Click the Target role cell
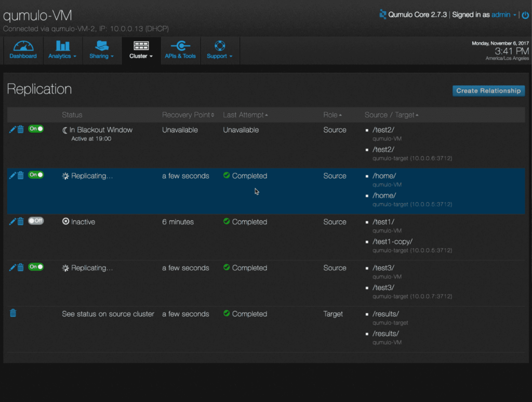Screen dimensions: 532x402 point(333,314)
